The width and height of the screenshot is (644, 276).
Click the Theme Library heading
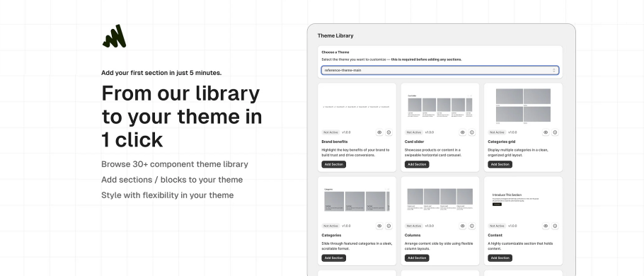coord(335,35)
